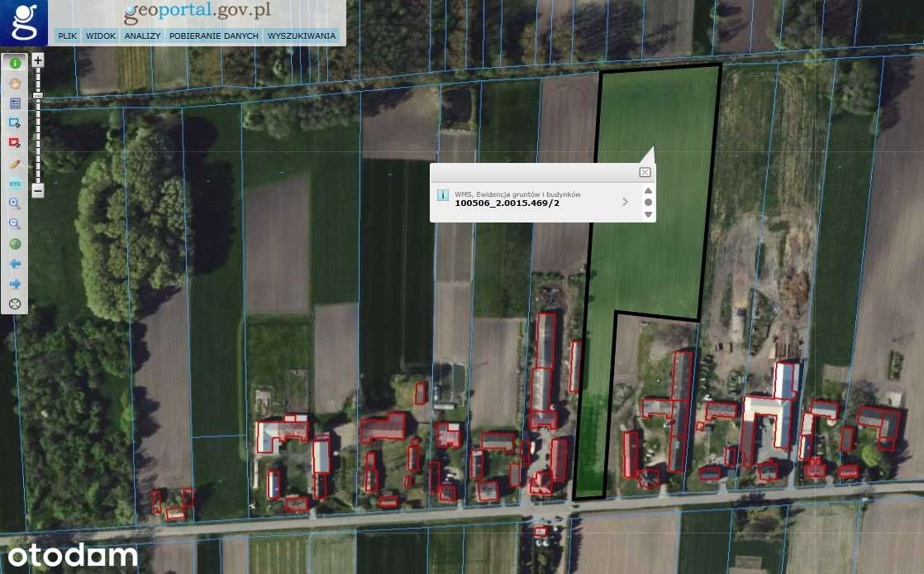
Task: Go to previous map view arrow
Action: coord(15,264)
